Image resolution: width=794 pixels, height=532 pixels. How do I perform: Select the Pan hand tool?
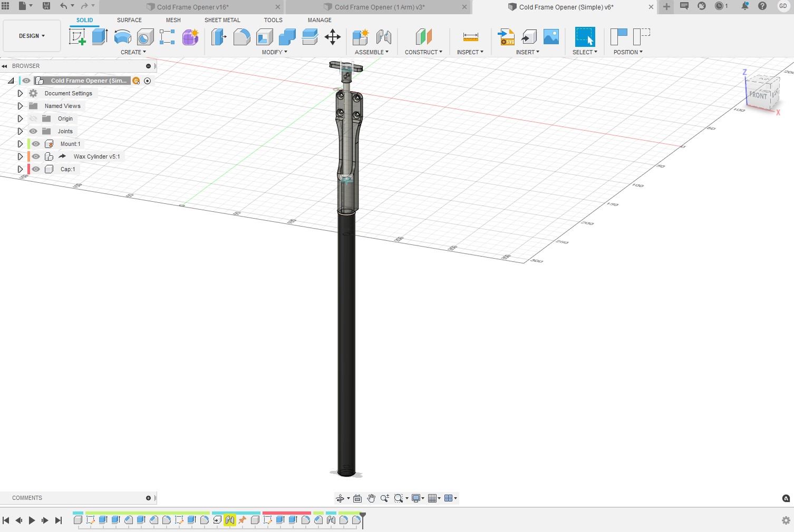(x=371, y=498)
